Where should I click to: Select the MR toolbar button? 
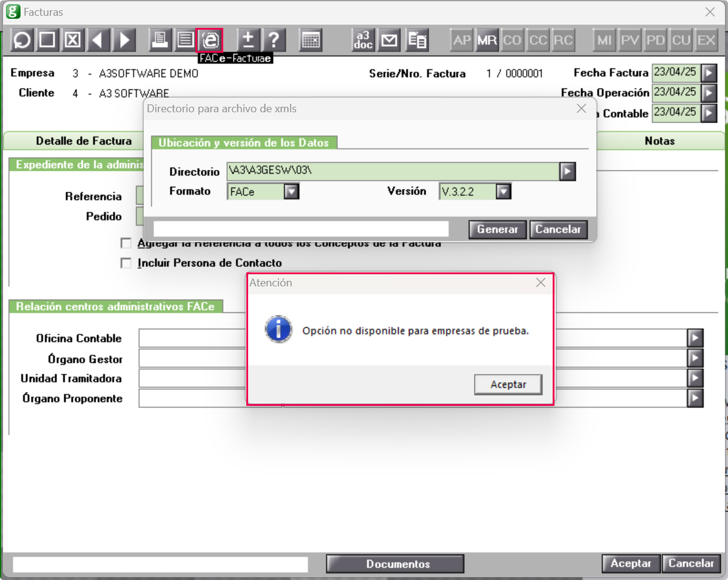[x=487, y=40]
